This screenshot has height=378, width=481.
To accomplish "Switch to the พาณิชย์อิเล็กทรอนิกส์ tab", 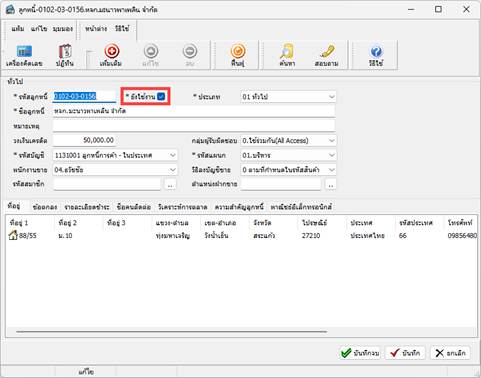I will (301, 207).
